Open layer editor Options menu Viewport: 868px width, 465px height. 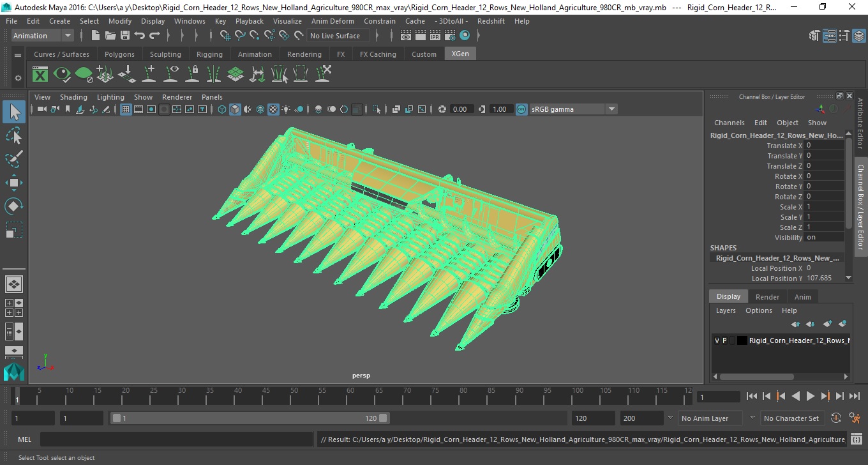pos(758,310)
